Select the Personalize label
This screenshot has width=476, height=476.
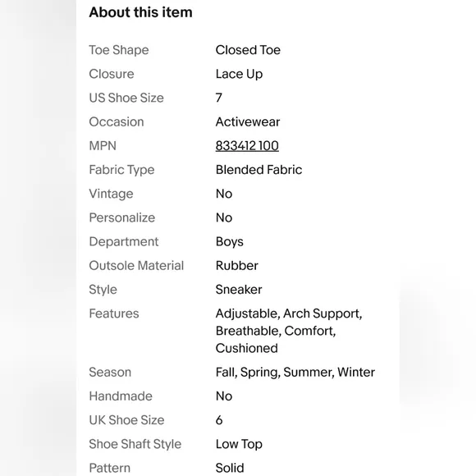(x=122, y=217)
